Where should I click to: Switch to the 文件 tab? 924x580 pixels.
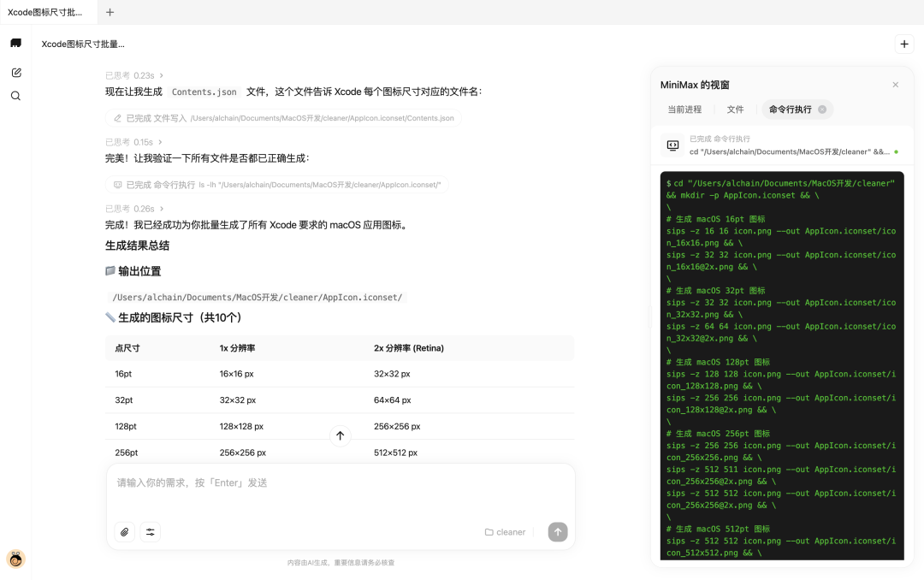(735, 109)
